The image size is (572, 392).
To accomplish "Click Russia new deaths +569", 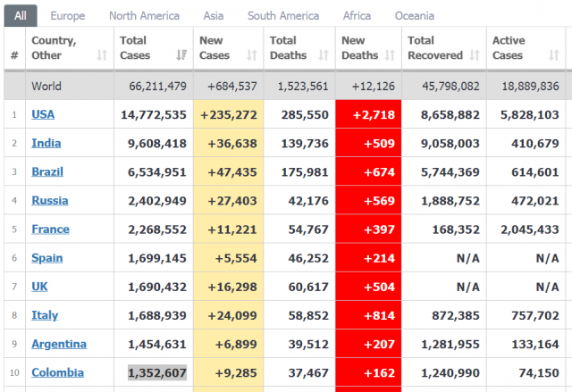I will (379, 201).
